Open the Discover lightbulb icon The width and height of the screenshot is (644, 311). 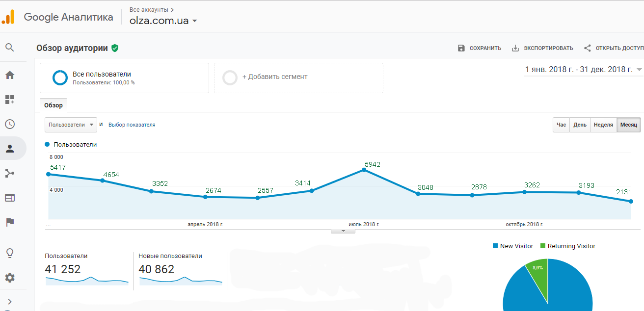point(10,253)
